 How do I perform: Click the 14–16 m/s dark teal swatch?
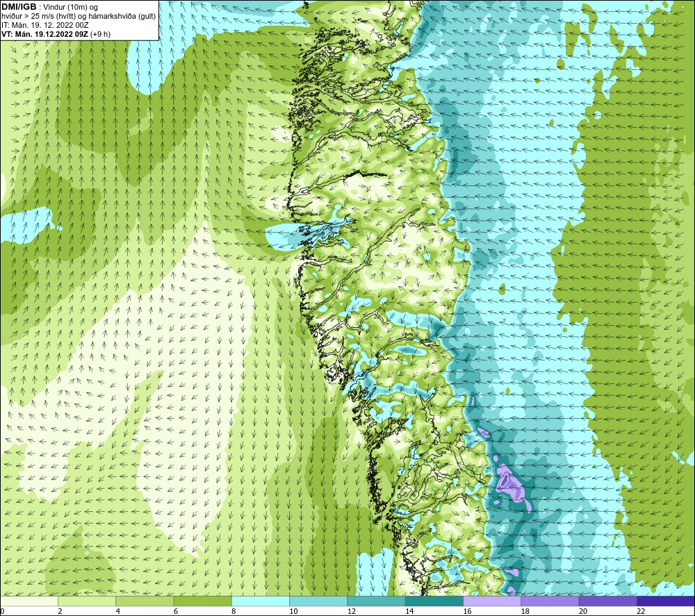(434, 601)
